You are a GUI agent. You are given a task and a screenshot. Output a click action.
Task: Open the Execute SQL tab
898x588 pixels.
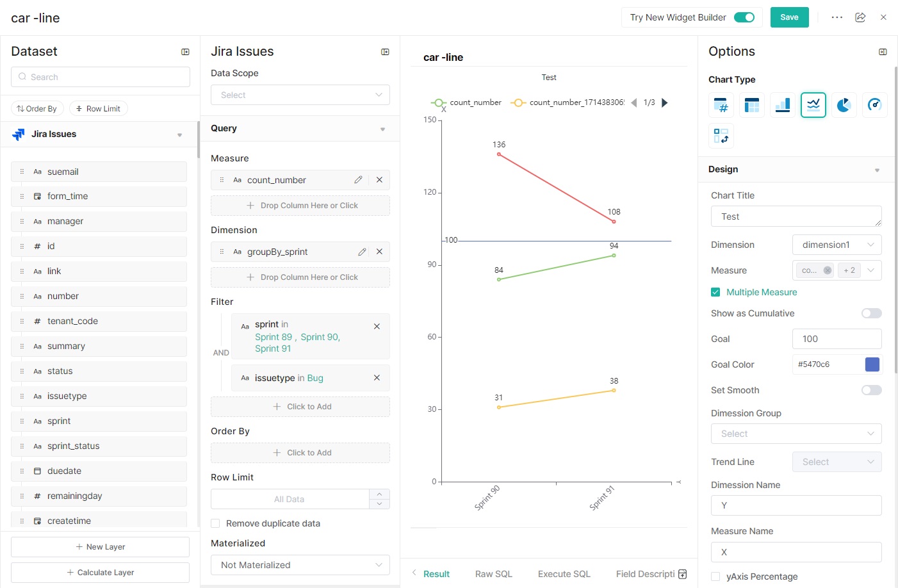(564, 574)
